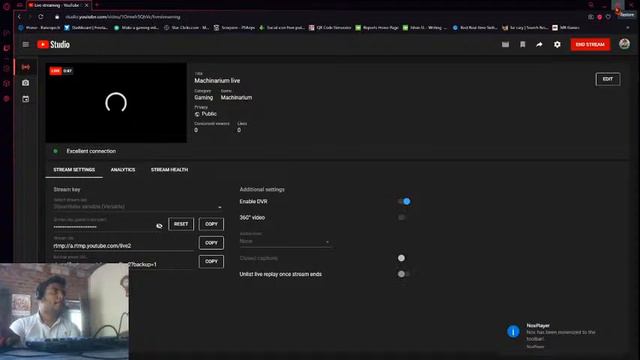Click the Twitter Dashboard bookmark
The height and width of the screenshot is (360, 640).
86,28
